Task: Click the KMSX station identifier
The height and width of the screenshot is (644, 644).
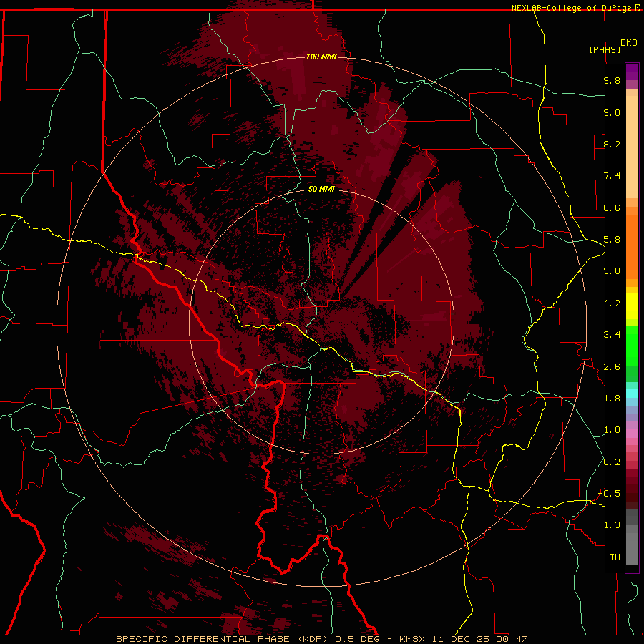Action: [x=412, y=639]
